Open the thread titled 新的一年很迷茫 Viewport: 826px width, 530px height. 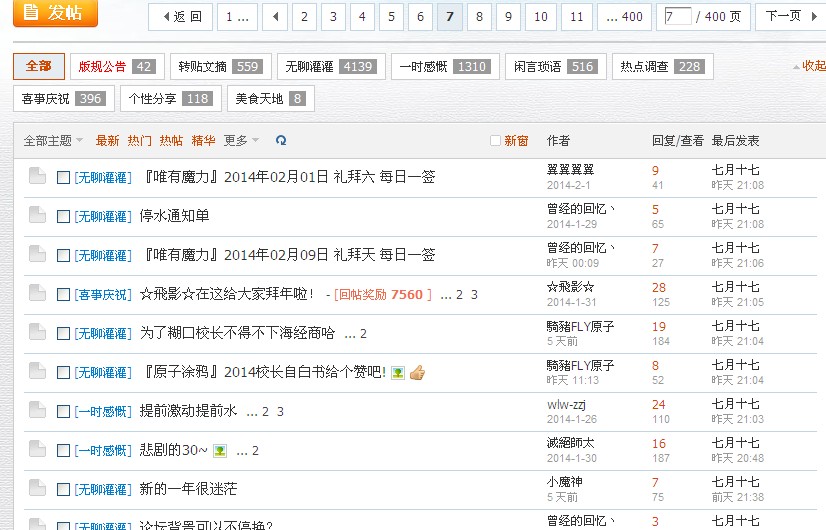(188, 489)
